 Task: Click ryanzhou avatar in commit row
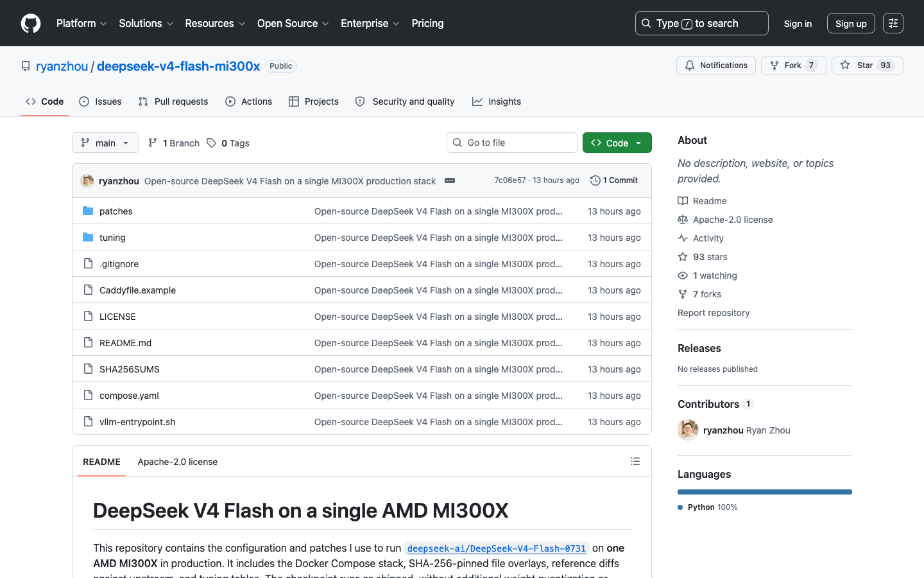pos(87,181)
